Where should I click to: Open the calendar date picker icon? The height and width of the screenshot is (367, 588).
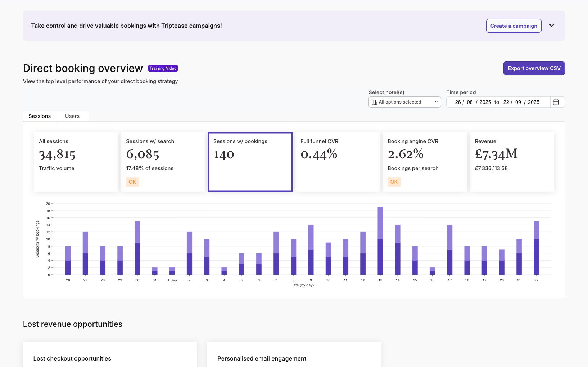[556, 102]
